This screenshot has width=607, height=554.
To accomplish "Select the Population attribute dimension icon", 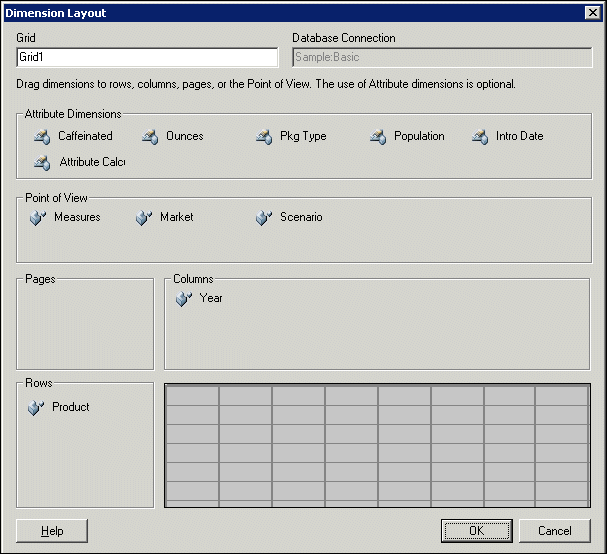I will [x=378, y=137].
